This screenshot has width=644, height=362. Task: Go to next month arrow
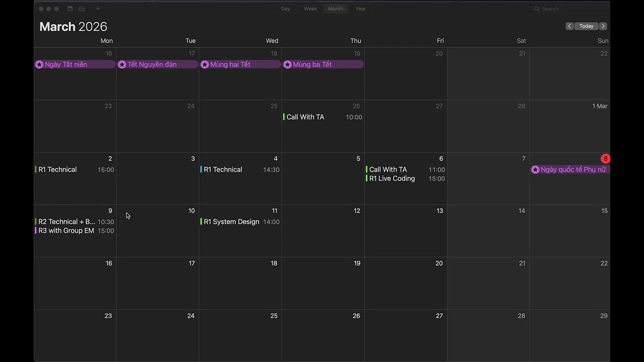[603, 26]
